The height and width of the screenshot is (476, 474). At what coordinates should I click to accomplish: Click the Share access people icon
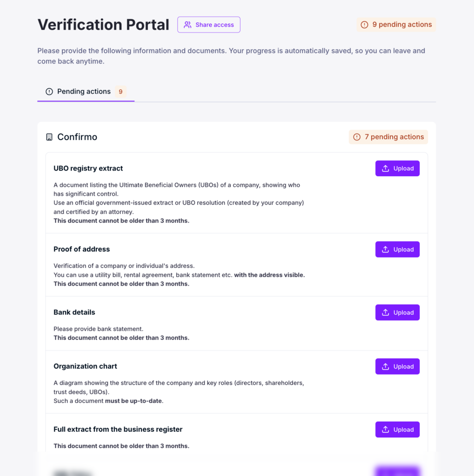point(187,25)
